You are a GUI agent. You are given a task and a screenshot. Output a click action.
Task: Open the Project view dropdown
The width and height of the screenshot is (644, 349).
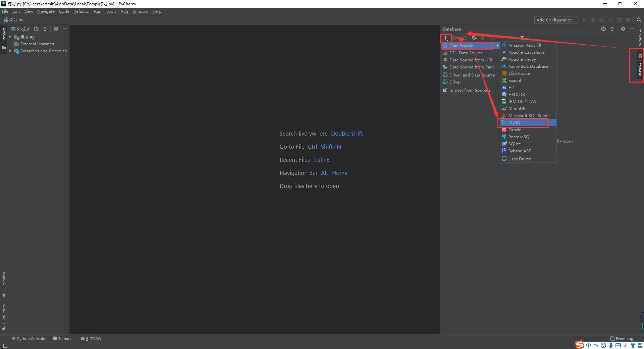pyautogui.click(x=20, y=29)
